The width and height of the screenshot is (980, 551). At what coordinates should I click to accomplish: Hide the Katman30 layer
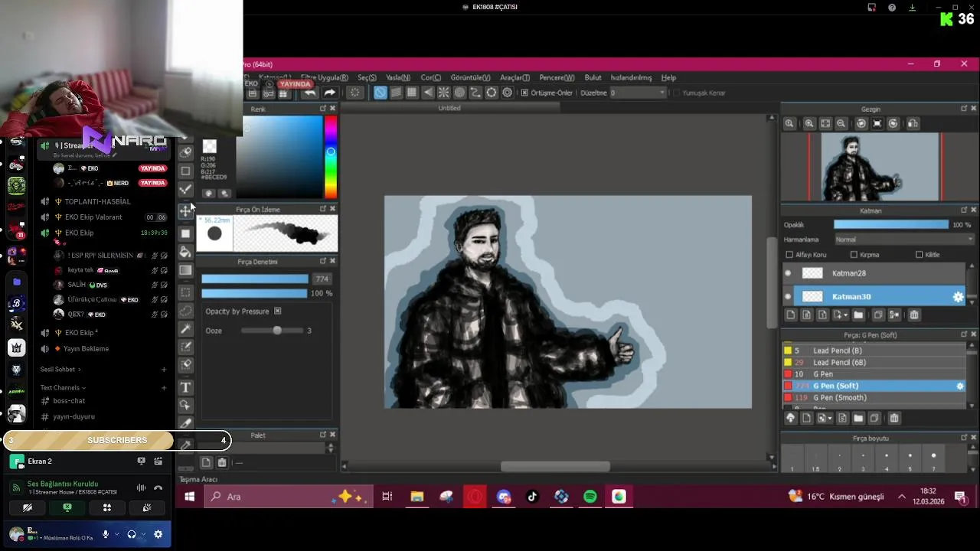point(788,297)
